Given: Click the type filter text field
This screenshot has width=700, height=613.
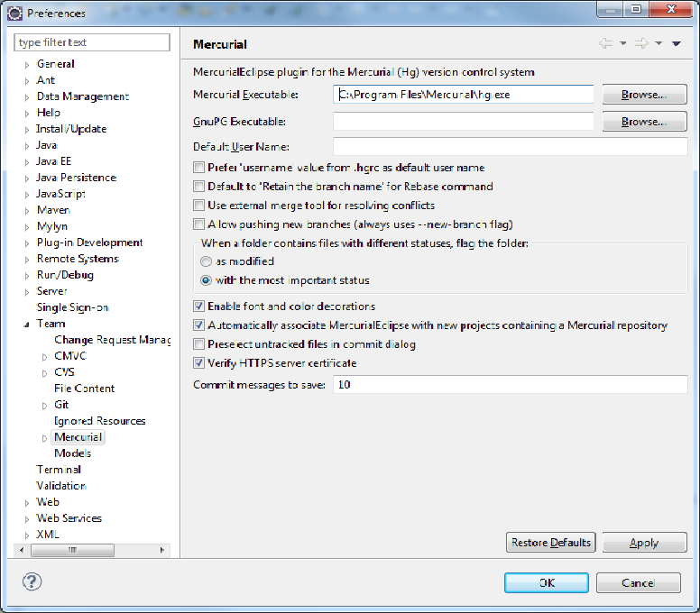Looking at the screenshot, I should click(92, 42).
